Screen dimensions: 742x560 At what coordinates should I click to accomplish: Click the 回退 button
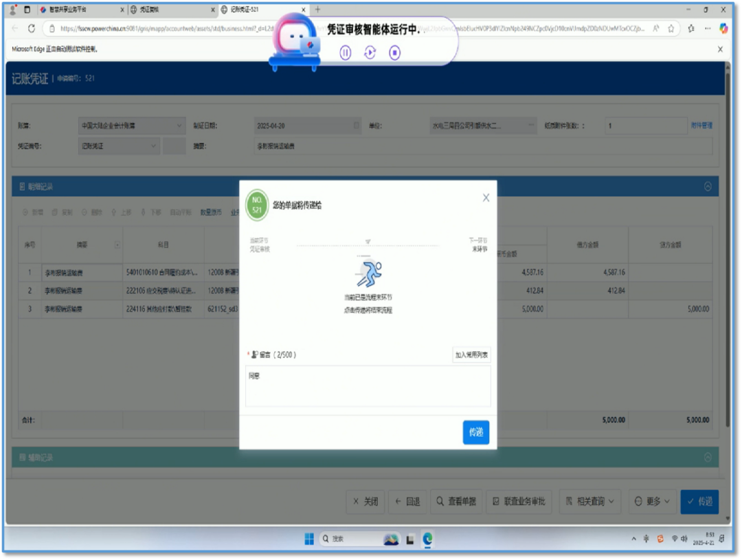pyautogui.click(x=407, y=502)
